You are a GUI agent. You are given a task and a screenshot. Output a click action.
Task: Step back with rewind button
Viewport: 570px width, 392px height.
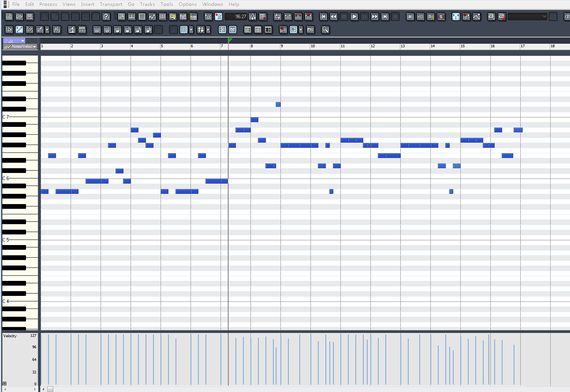[x=334, y=17]
